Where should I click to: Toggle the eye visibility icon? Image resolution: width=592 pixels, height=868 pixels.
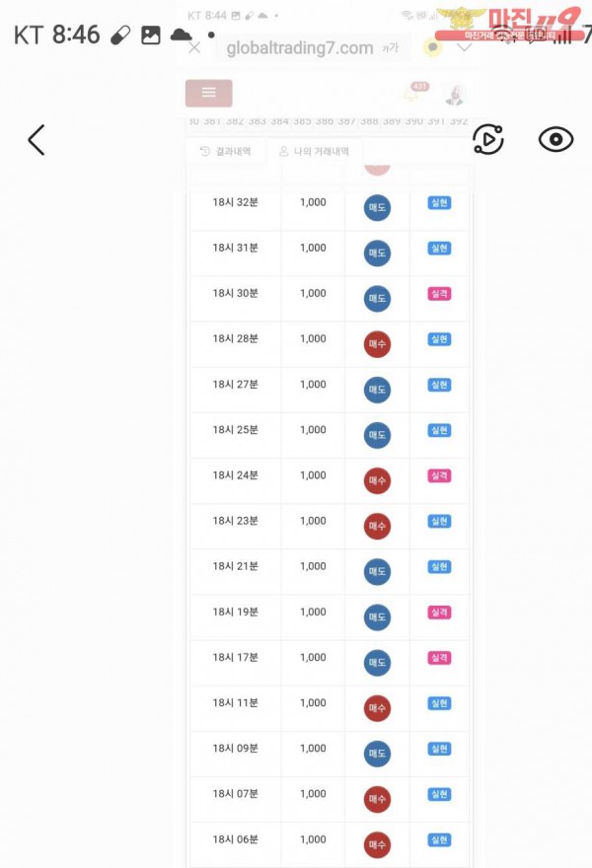point(555,140)
